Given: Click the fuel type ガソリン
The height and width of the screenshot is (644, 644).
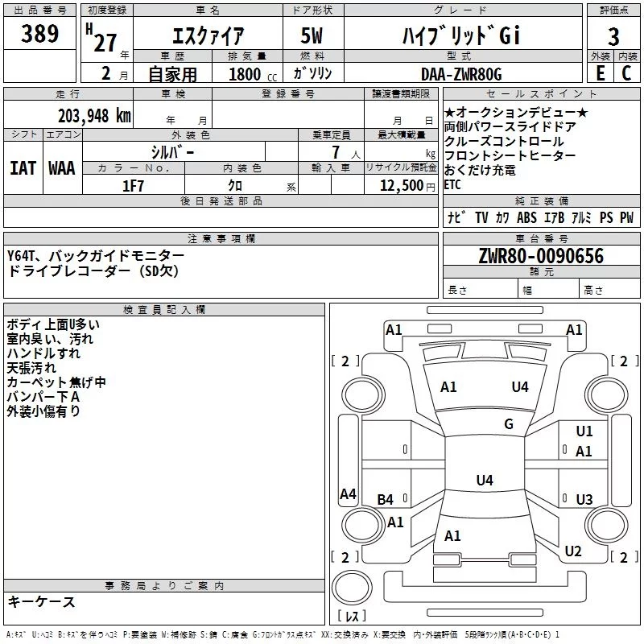Looking at the screenshot, I should pos(312,73).
